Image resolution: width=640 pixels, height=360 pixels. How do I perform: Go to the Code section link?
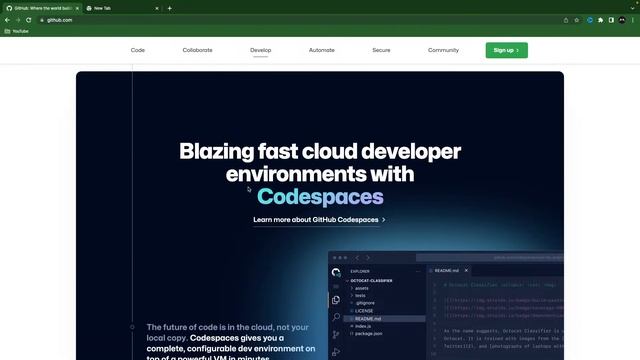(x=138, y=50)
